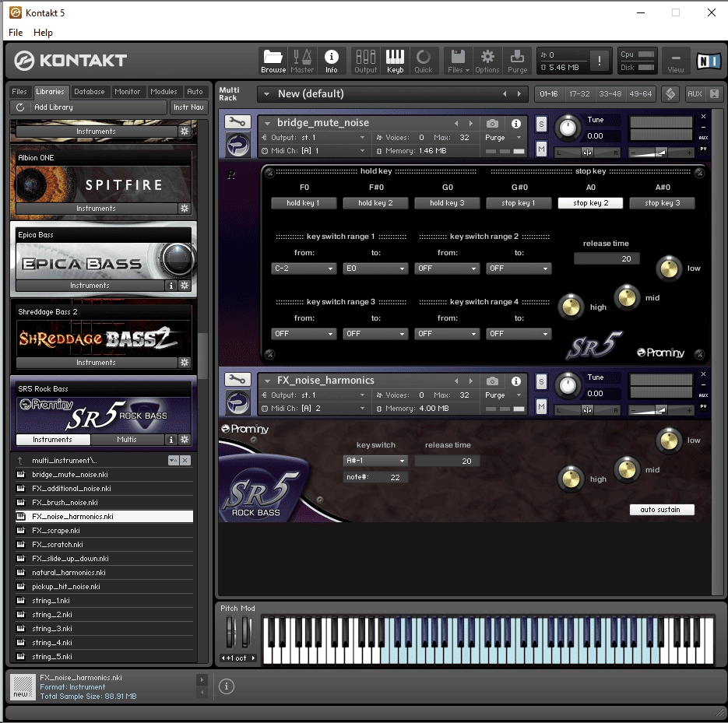
Task: Select FX_scrape.nki in the file list
Action: click(104, 531)
